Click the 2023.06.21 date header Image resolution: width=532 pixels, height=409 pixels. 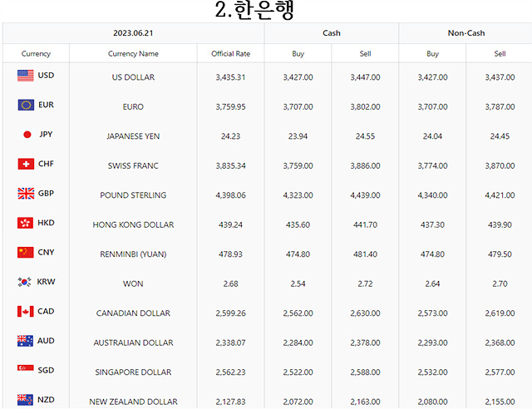tap(133, 33)
